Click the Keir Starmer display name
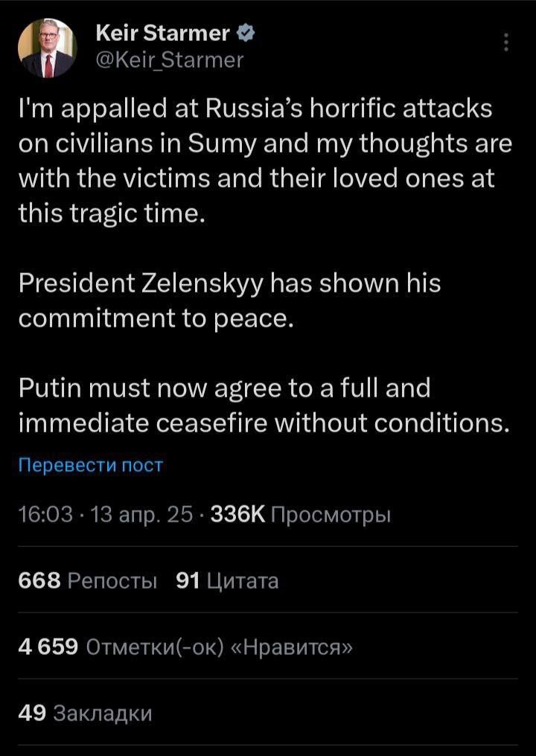536x756 pixels. coord(163,33)
